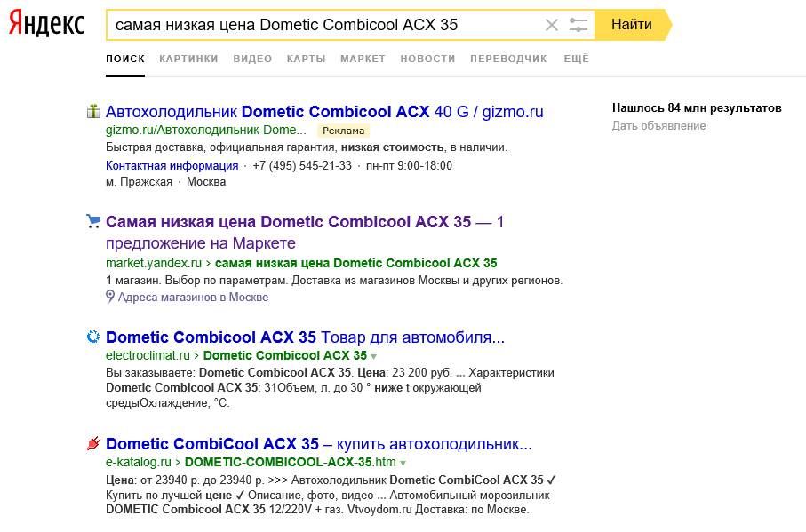This screenshot has width=806, height=532.
Task: Click the red plug favicon of e-katalog
Action: tap(93, 442)
